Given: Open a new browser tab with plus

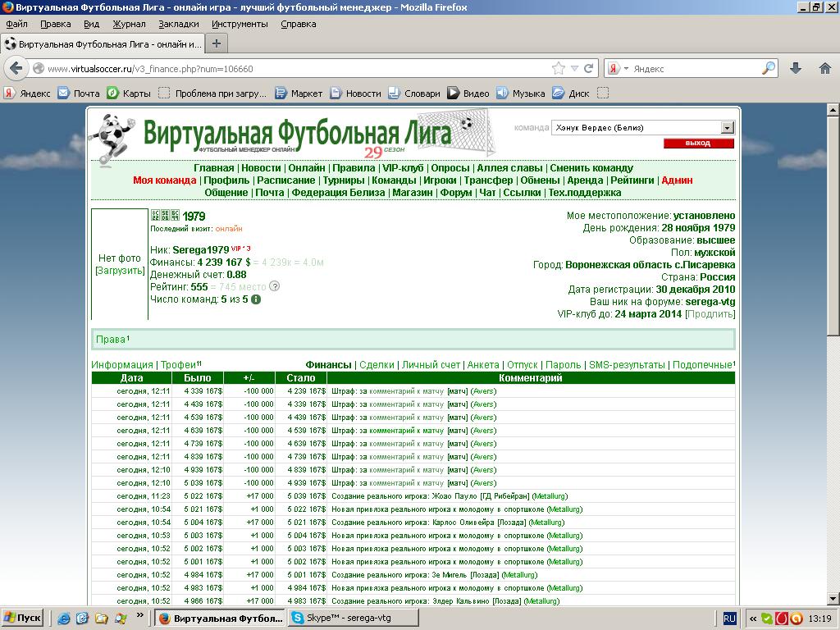Looking at the screenshot, I should 217,43.
